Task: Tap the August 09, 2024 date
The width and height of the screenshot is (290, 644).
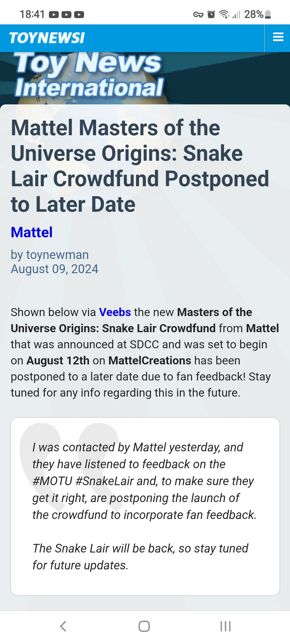Action: point(55,269)
